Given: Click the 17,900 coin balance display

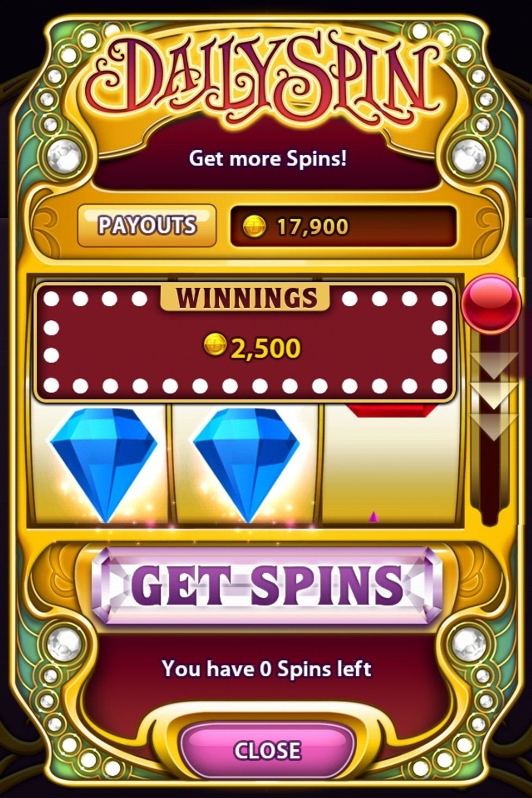Looking at the screenshot, I should tap(344, 226).
